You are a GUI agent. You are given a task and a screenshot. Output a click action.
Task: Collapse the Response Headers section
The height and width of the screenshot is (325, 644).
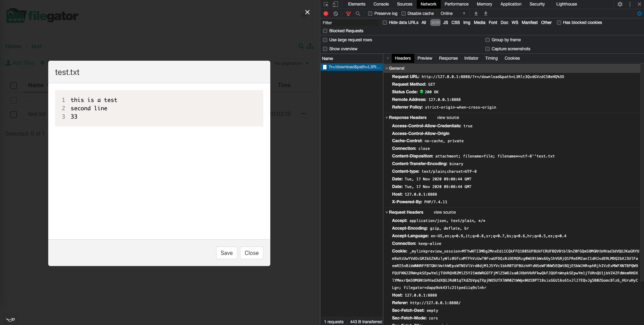pyautogui.click(x=387, y=118)
